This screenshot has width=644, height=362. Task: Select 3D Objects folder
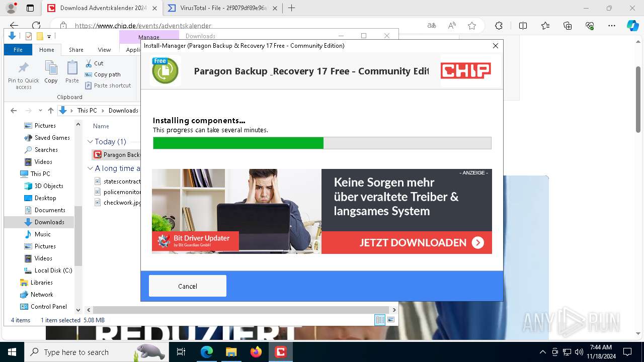49,186
